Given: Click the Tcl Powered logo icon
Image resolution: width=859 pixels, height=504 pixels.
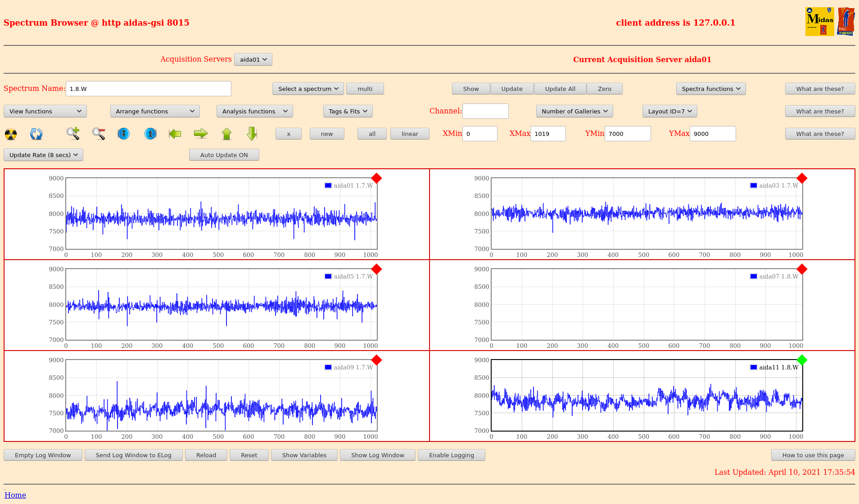Looking at the screenshot, I should pyautogui.click(x=845, y=22).
